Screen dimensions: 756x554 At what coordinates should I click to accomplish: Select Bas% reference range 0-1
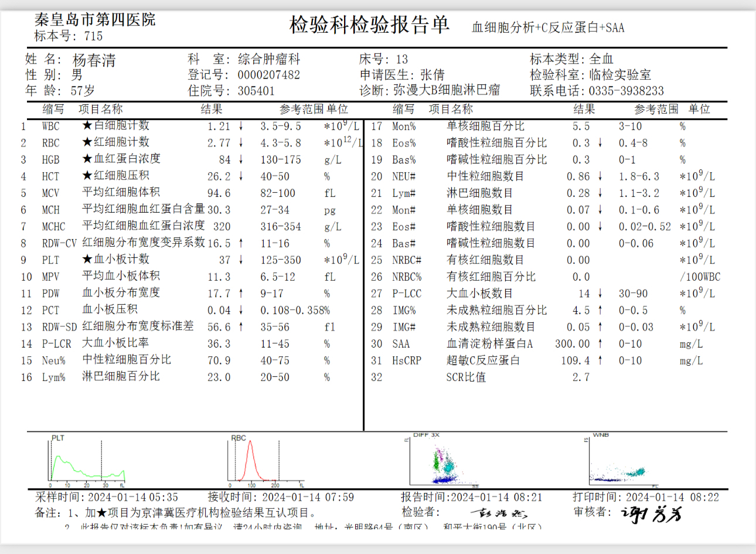627,159
